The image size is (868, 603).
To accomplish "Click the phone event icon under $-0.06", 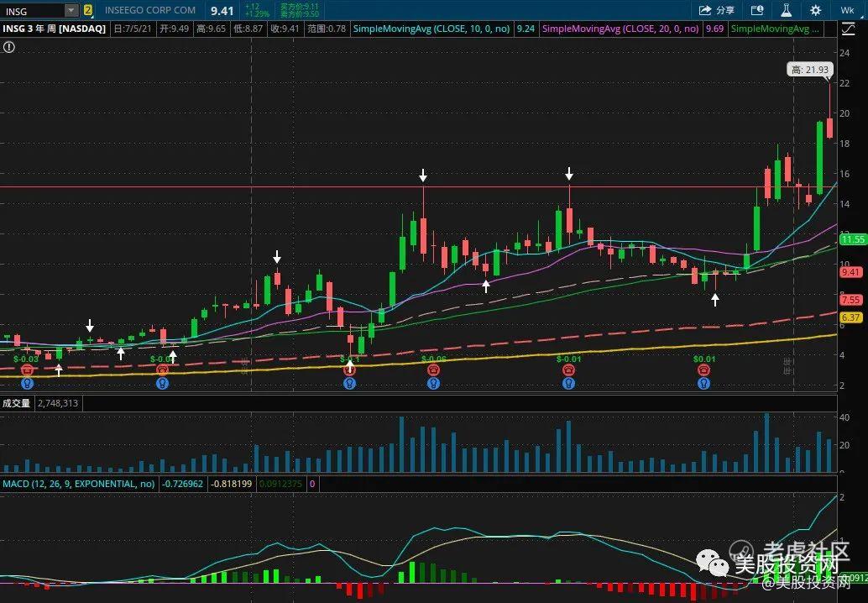I will (433, 370).
